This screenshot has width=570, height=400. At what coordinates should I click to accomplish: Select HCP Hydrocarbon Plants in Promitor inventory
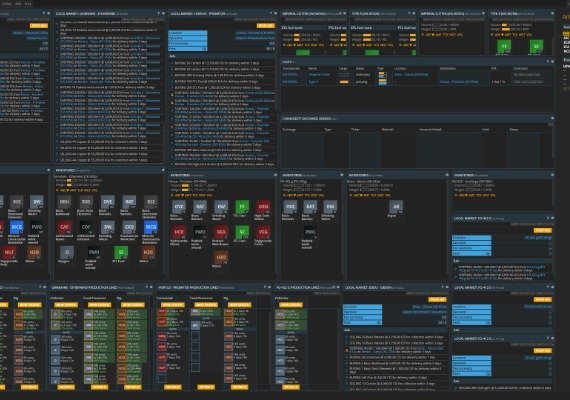[x=178, y=232]
